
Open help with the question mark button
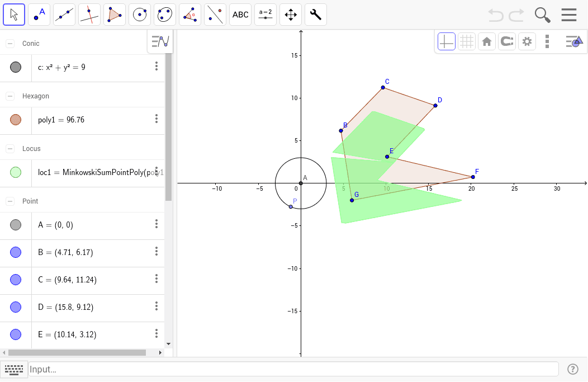[572, 369]
